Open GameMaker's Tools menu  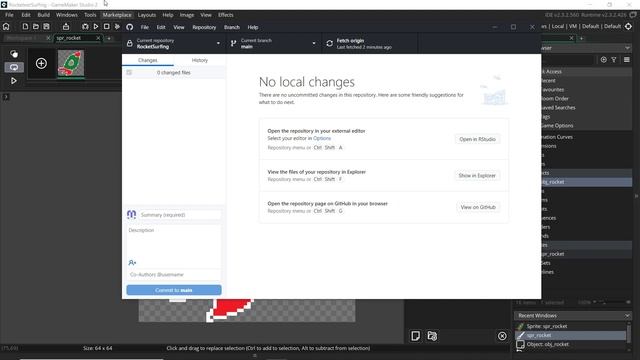point(90,15)
